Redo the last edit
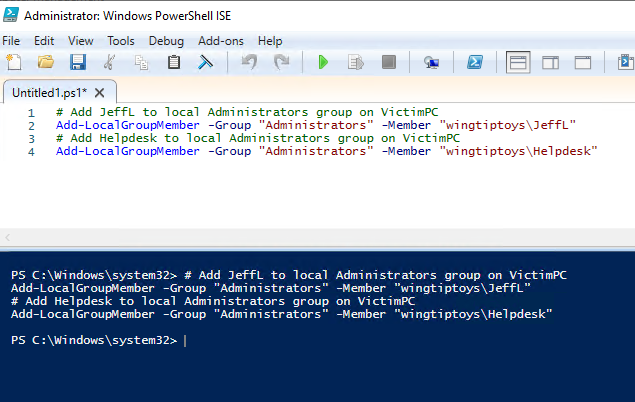635x402 pixels. coord(281,62)
